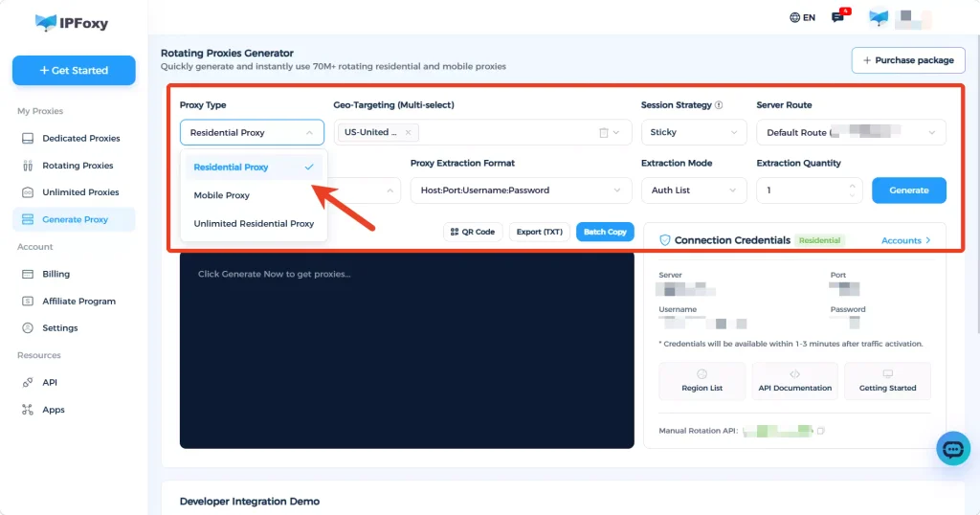This screenshot has width=980, height=515.
Task: Click the Rotating Proxies sidebar icon
Action: pyautogui.click(x=28, y=166)
